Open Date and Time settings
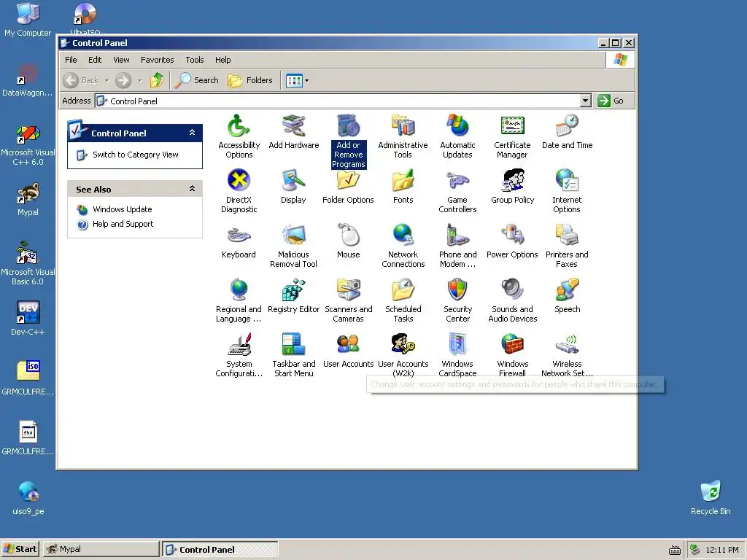 point(567,132)
